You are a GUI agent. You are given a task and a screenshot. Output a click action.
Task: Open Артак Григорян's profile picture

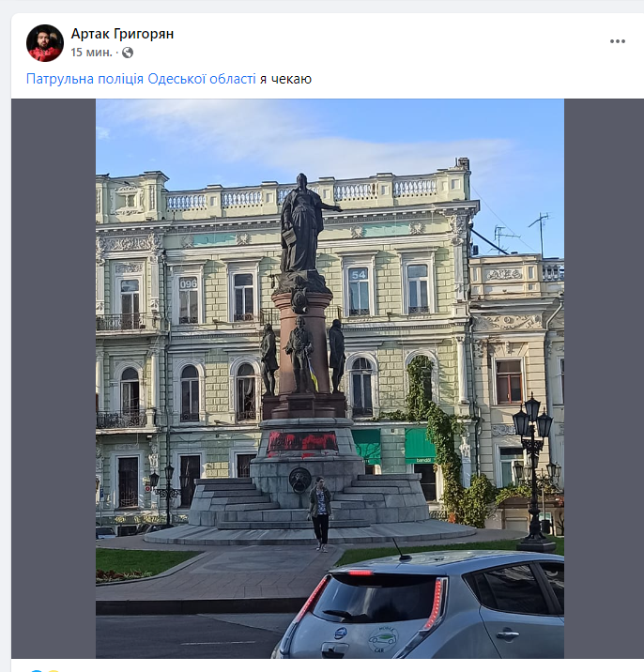click(45, 43)
